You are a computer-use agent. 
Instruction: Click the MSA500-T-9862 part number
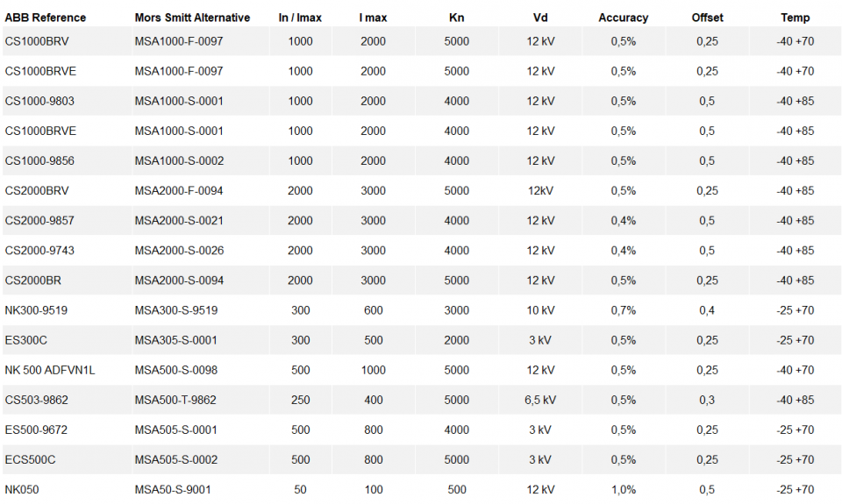175,400
